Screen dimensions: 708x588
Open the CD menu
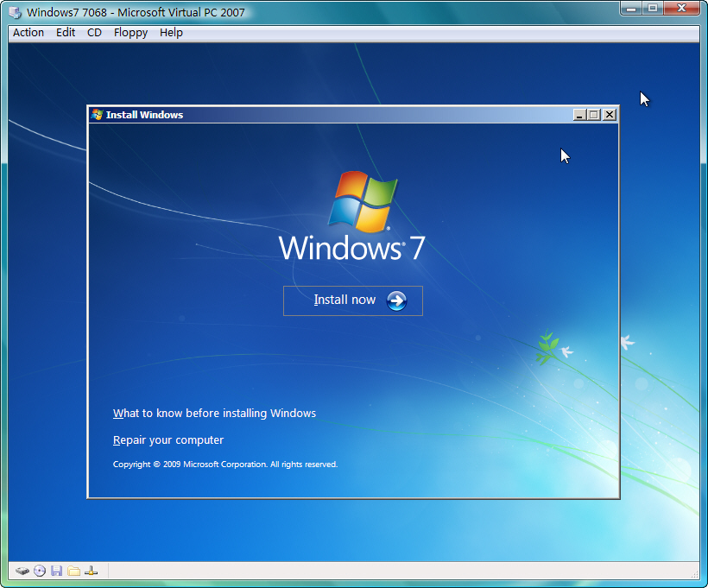coord(94,33)
